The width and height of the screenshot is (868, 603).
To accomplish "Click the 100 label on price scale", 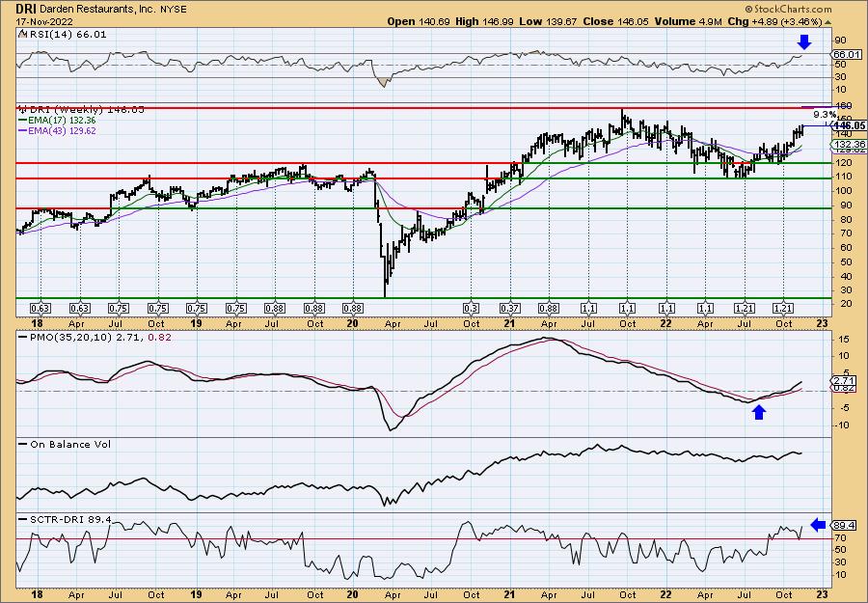I will pos(843,191).
